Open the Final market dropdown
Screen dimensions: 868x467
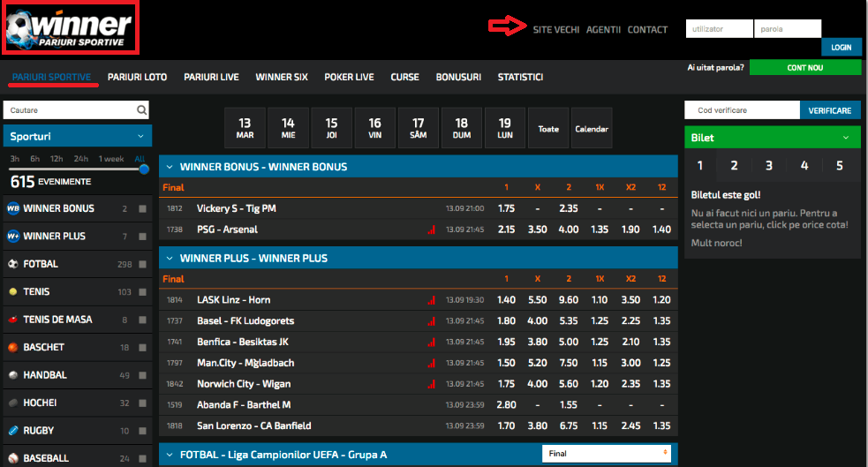point(606,453)
